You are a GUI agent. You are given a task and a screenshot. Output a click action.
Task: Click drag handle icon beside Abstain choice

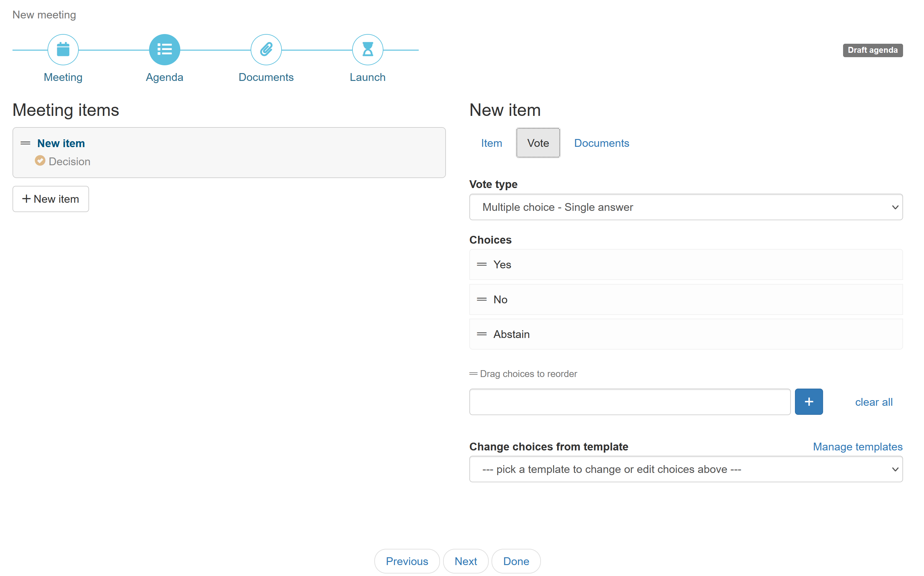tap(482, 334)
